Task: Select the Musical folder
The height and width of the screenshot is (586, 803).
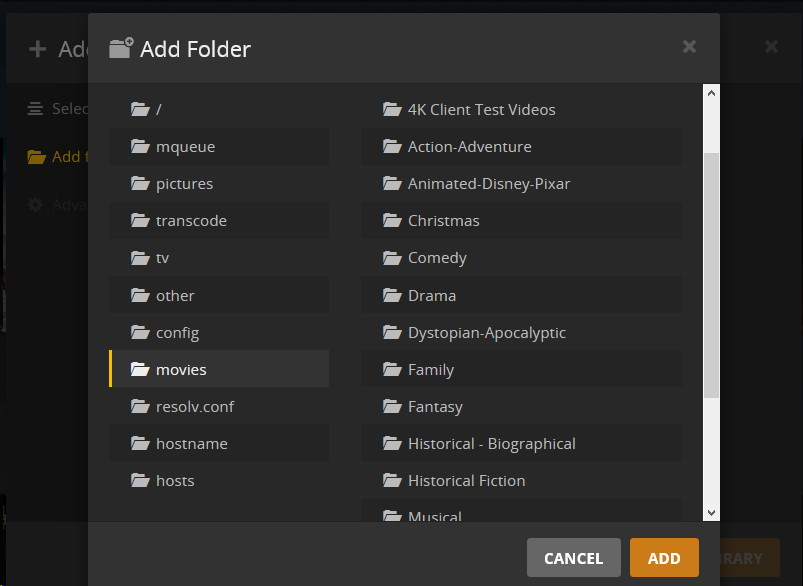Action: (521, 511)
